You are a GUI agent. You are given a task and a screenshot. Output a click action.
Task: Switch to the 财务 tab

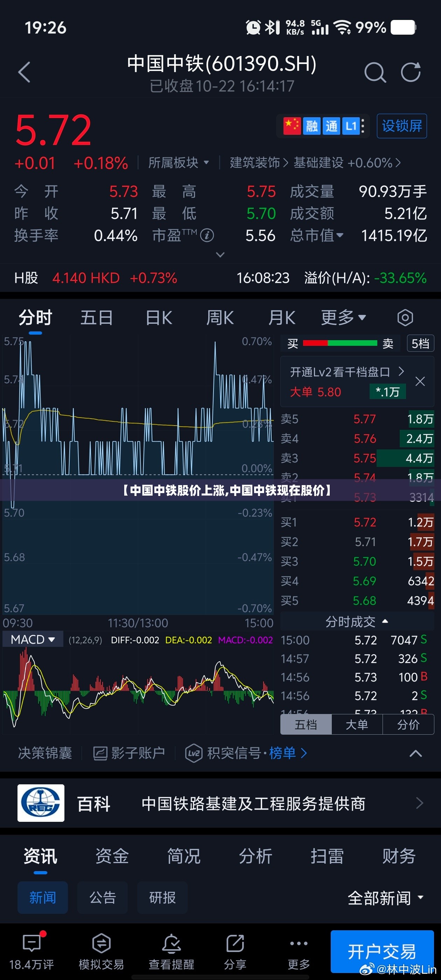399,856
